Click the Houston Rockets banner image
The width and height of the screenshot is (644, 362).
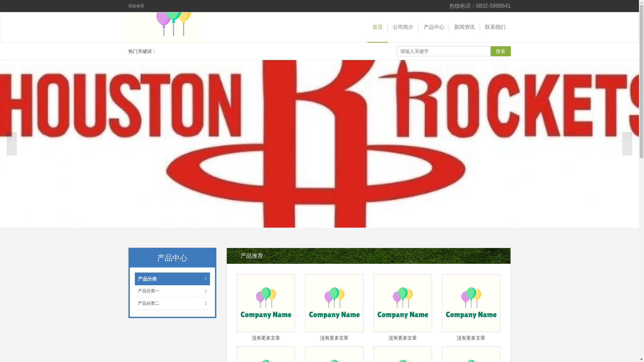(x=319, y=144)
